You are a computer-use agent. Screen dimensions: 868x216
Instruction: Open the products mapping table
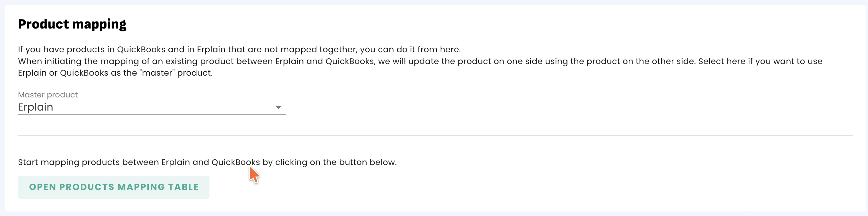(x=114, y=187)
